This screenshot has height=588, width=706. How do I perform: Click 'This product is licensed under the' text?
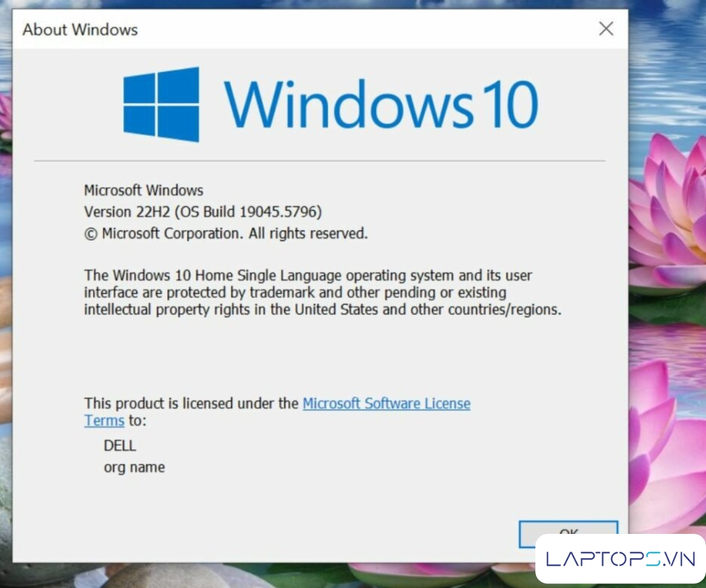coord(192,403)
